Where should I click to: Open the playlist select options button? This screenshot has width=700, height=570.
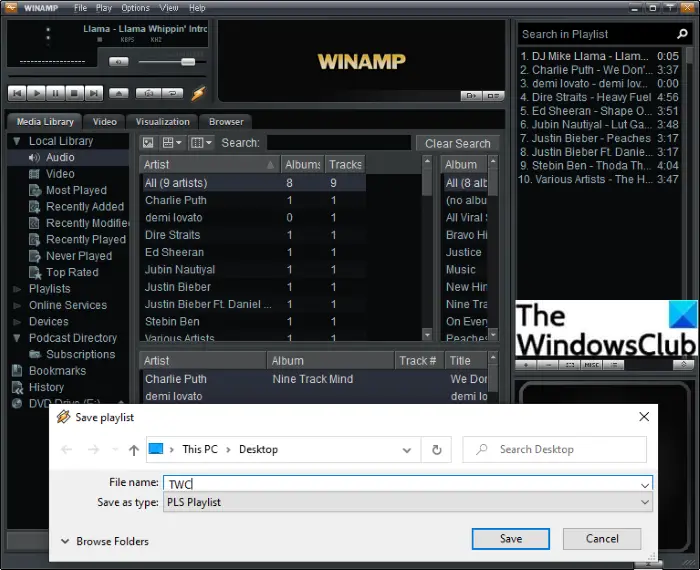point(570,365)
